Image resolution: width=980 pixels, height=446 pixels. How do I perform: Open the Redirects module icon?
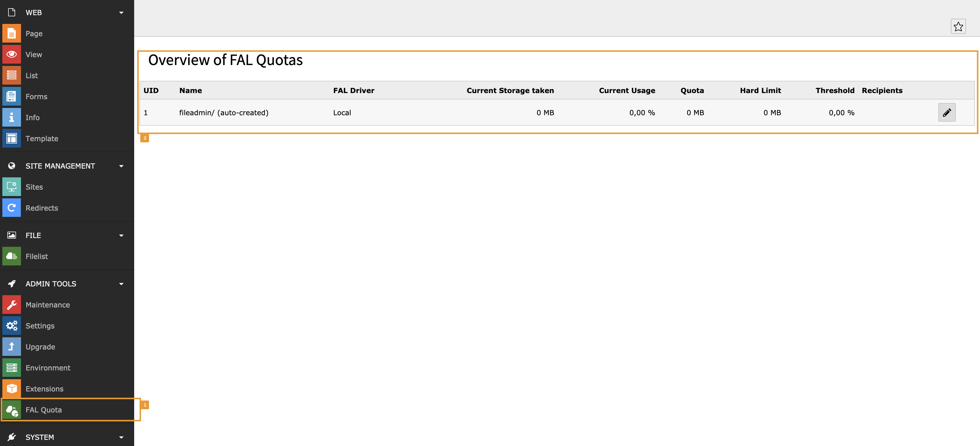pyautogui.click(x=11, y=208)
